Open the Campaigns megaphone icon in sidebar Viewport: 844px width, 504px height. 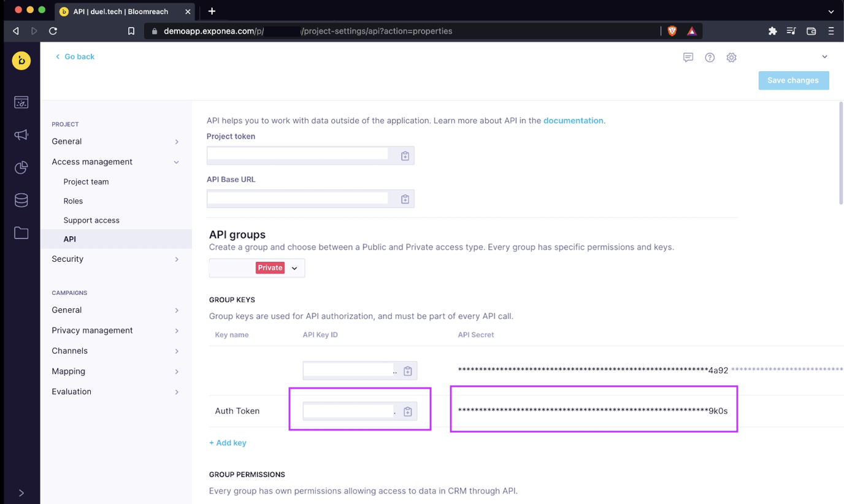[x=21, y=135]
